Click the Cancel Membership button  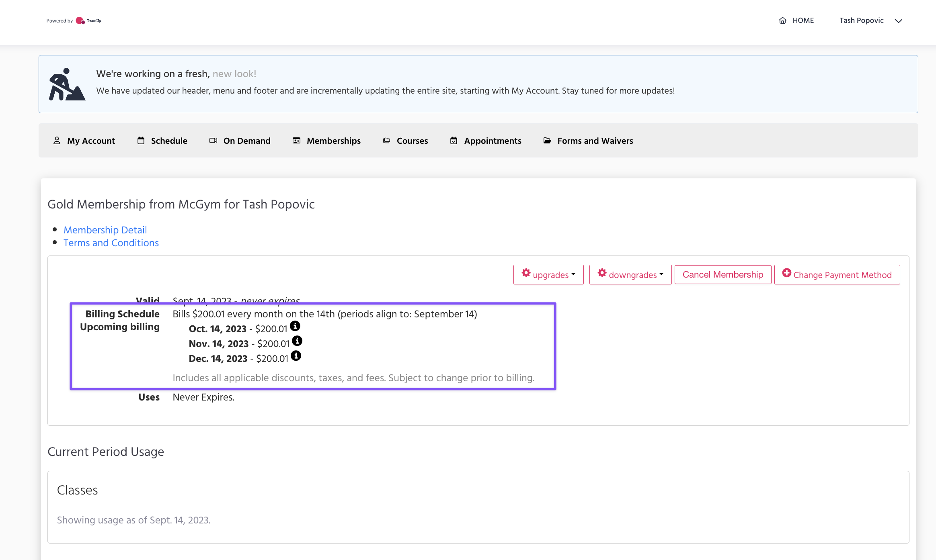tap(723, 275)
